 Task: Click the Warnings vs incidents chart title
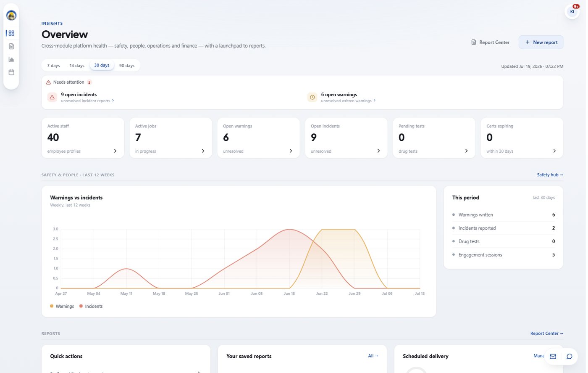pyautogui.click(x=76, y=198)
